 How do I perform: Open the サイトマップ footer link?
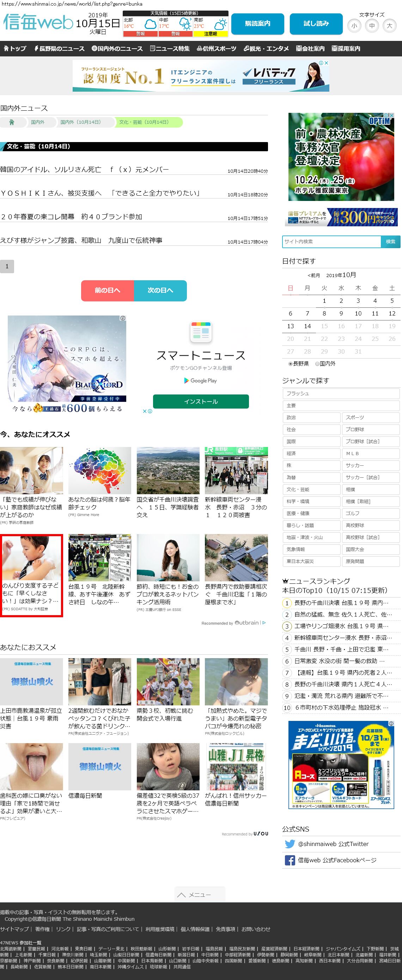(14, 929)
